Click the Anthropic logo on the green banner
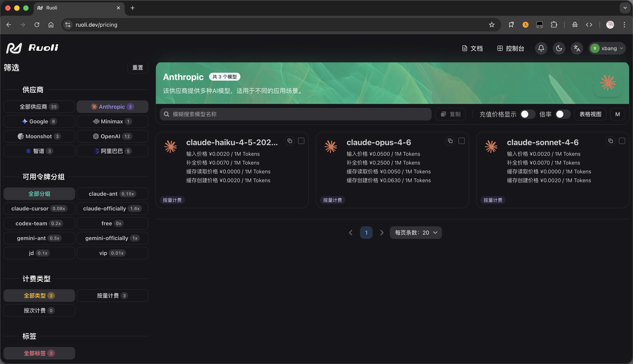The width and height of the screenshot is (633, 364). 608,83
